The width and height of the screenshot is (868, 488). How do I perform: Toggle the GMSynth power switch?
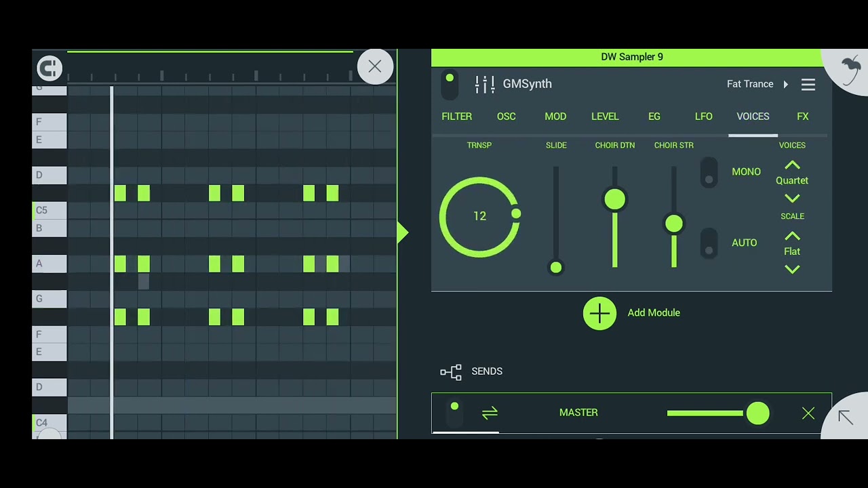450,85
